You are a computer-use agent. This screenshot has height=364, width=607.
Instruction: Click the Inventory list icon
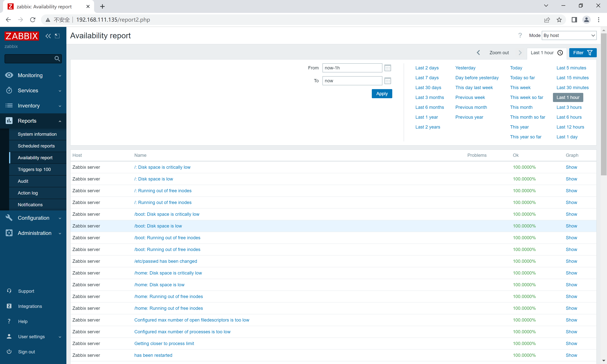[9, 105]
